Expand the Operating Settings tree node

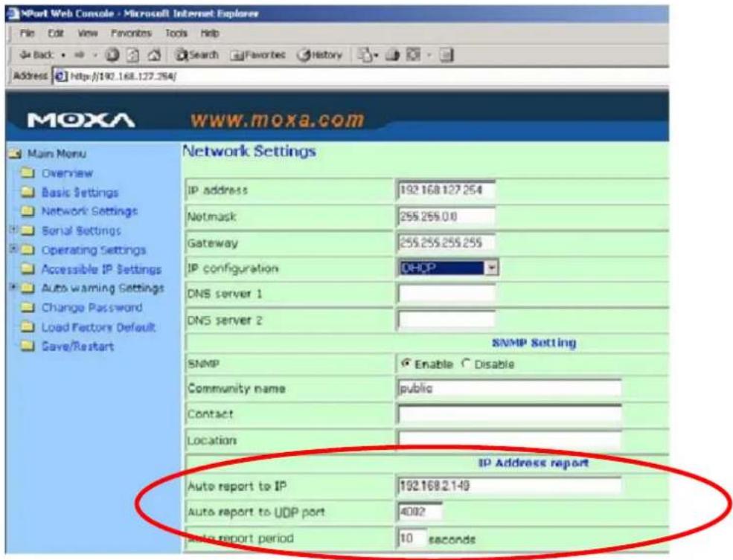point(13,248)
